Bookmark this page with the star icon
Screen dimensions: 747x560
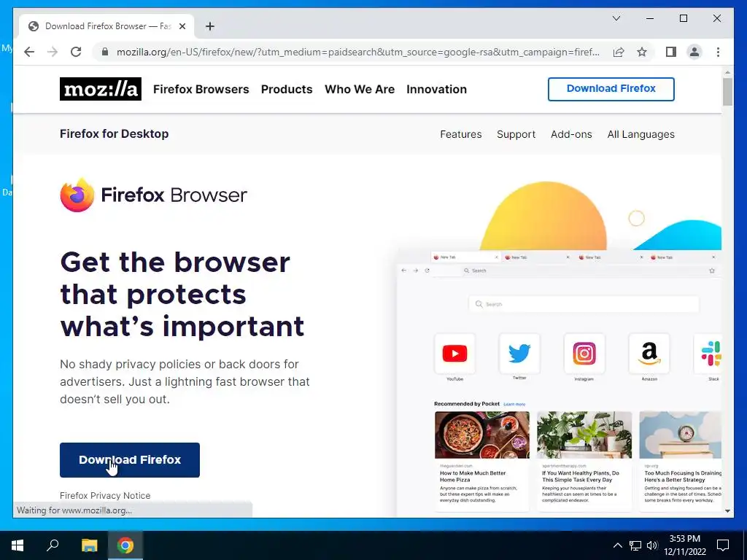tap(642, 52)
